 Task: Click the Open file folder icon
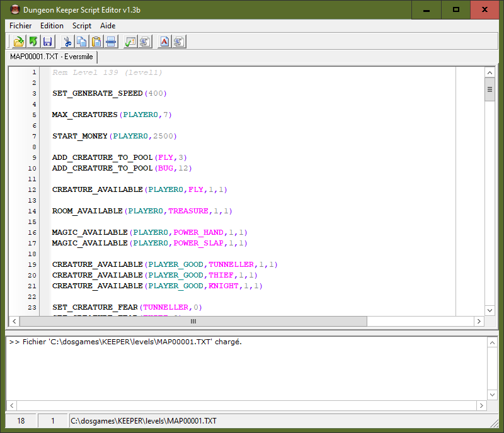18,42
